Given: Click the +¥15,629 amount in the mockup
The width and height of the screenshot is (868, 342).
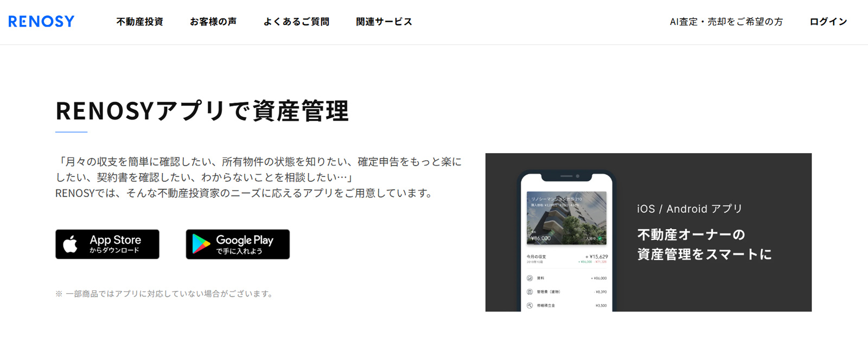Looking at the screenshot, I should [596, 257].
